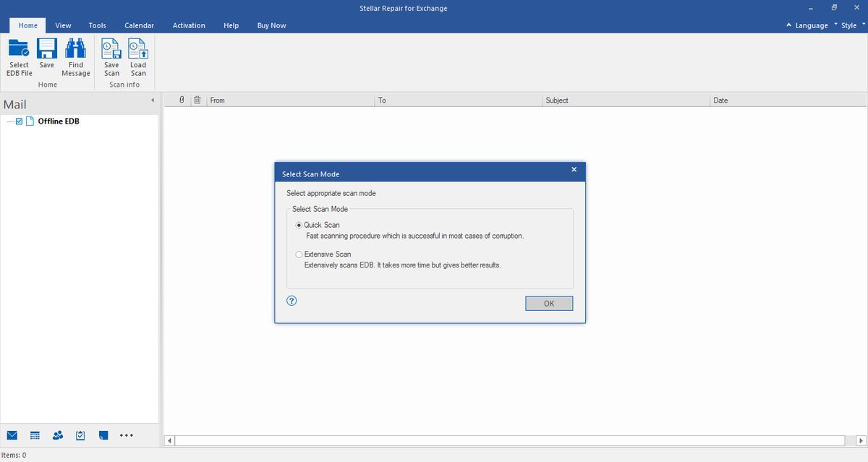Open Contacts view icon in bottom bar
Image resolution: width=868 pixels, height=462 pixels.
click(x=58, y=435)
